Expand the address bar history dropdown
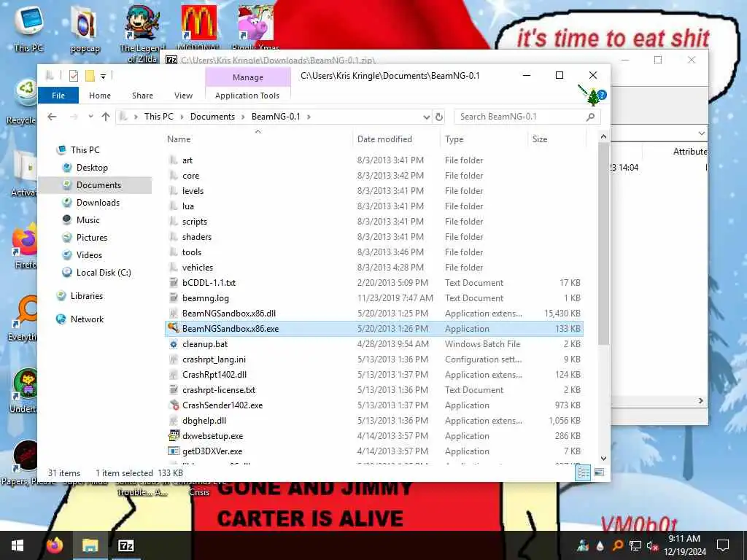Viewport: 747px width, 560px height. click(x=426, y=117)
